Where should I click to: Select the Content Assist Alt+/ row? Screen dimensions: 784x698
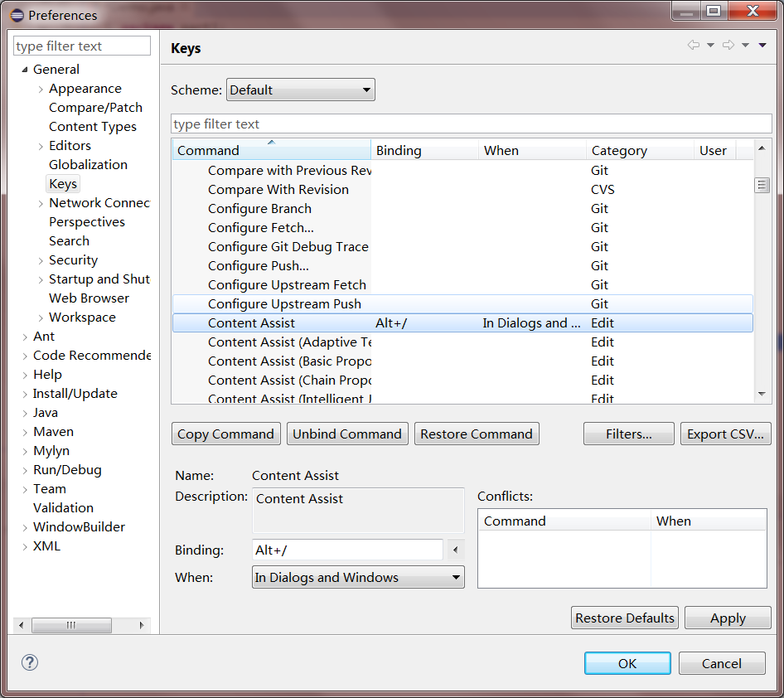[462, 322]
